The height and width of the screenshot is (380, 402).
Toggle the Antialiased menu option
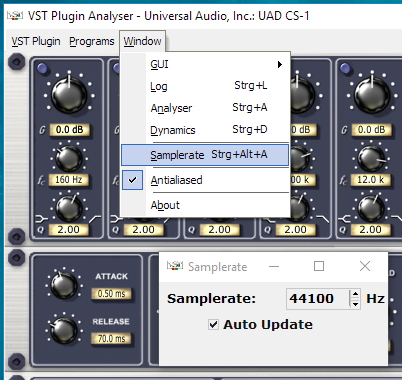coord(205,180)
